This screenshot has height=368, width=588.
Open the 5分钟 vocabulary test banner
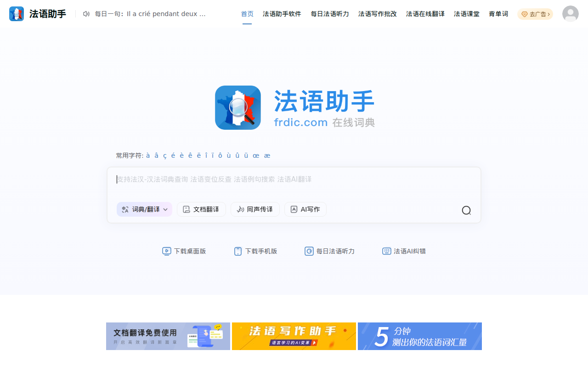pos(420,336)
